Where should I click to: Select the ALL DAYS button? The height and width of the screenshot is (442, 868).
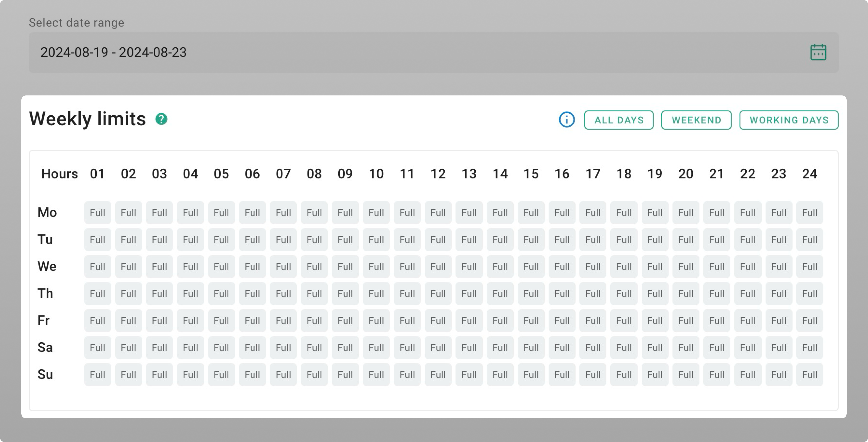[619, 120]
